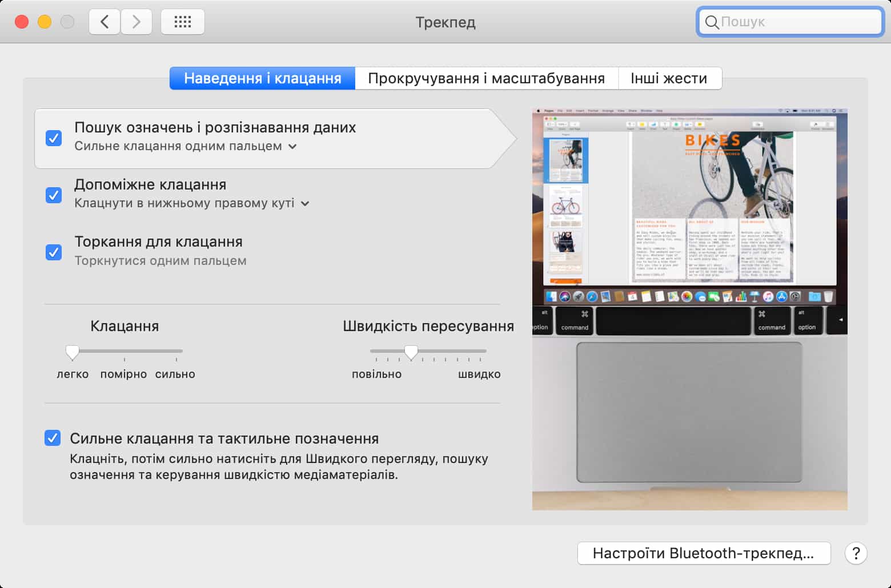
Task: Click the Клацання pressure slider thumb
Action: 73,352
